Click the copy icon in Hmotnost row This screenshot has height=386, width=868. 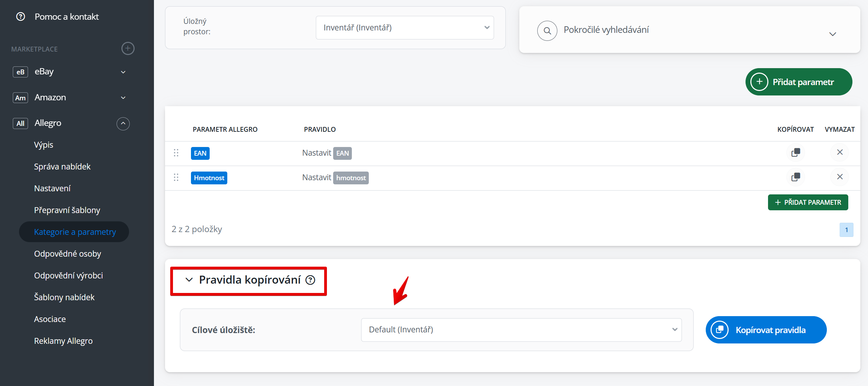click(796, 177)
